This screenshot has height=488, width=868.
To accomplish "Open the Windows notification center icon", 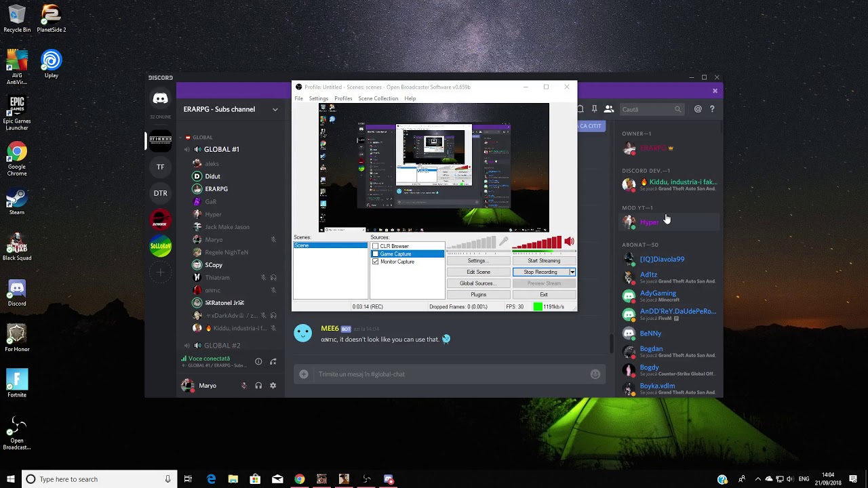I will 853,479.
